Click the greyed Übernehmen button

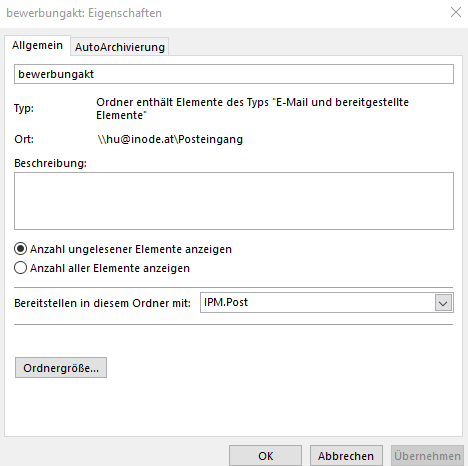pos(427,456)
